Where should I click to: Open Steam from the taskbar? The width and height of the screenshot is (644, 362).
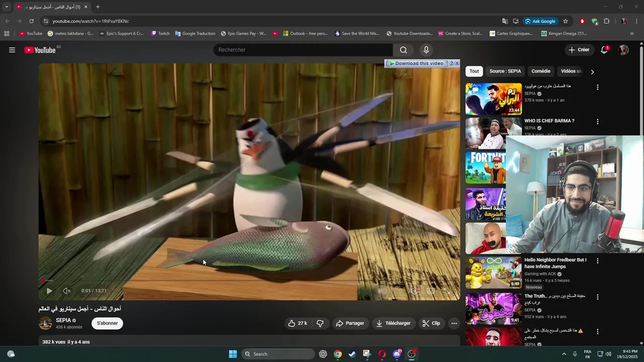click(x=352, y=354)
